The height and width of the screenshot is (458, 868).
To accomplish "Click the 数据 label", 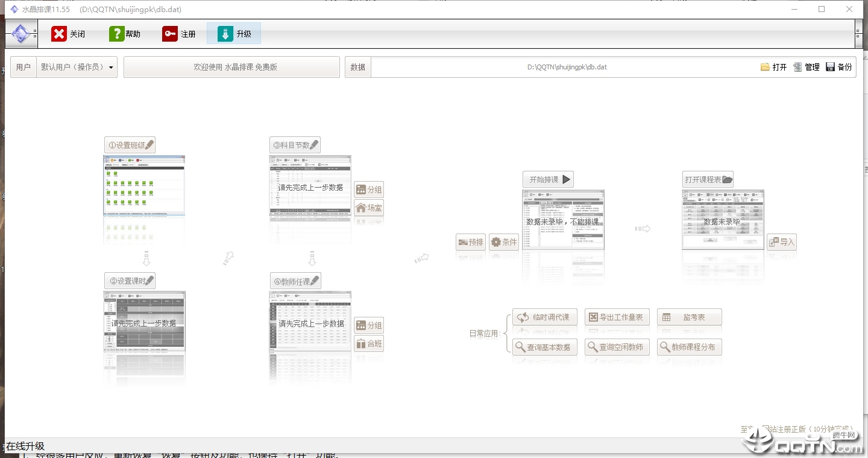I will click(x=358, y=67).
